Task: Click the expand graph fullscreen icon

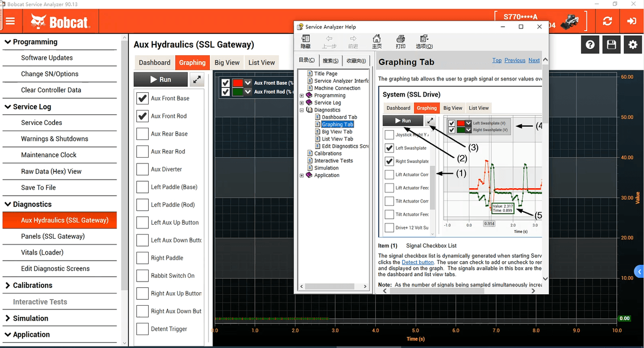Action: [x=197, y=79]
